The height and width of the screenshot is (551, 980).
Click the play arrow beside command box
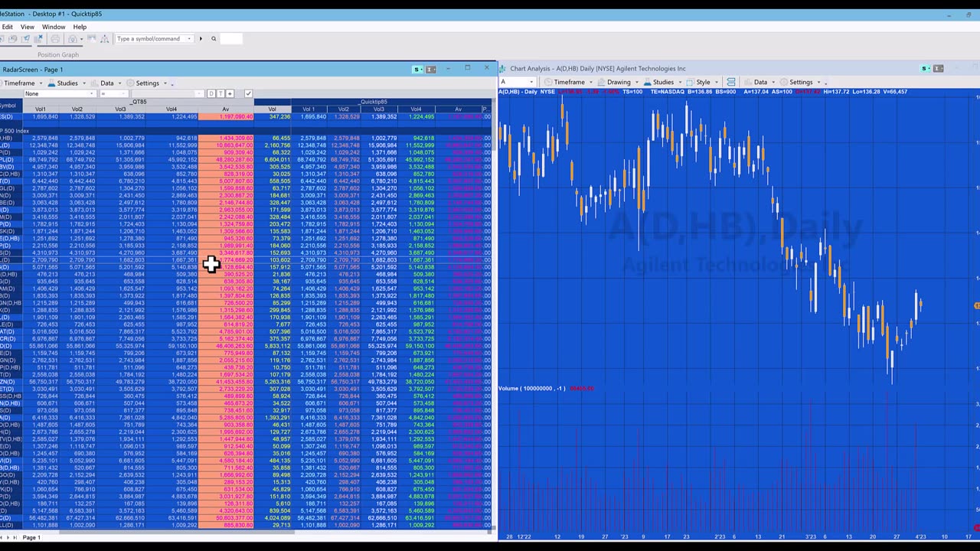[x=201, y=39]
